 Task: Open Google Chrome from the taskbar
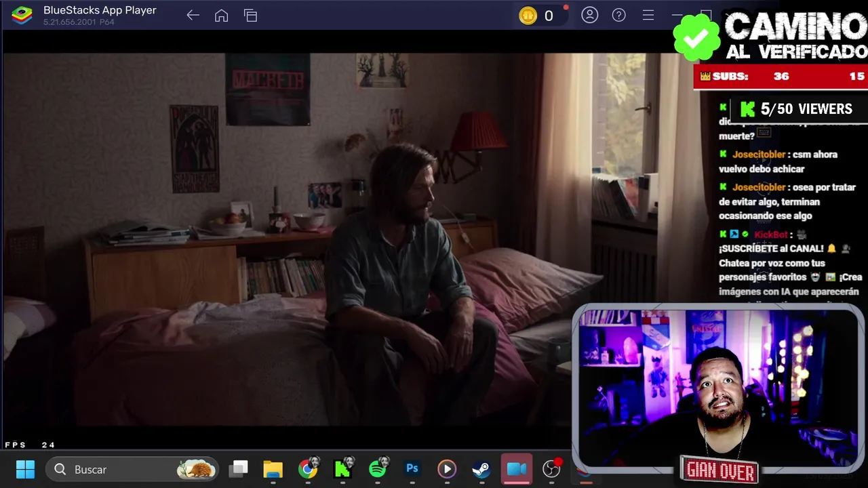tap(308, 469)
